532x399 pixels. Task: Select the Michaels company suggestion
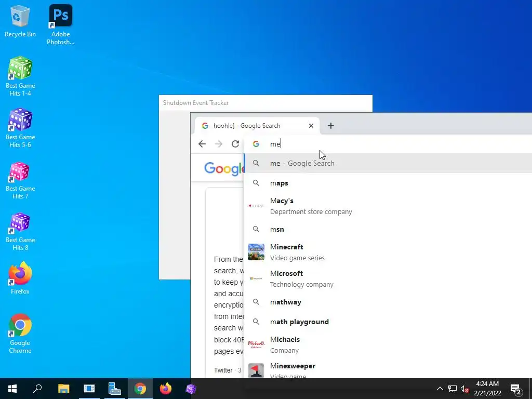[388, 345]
